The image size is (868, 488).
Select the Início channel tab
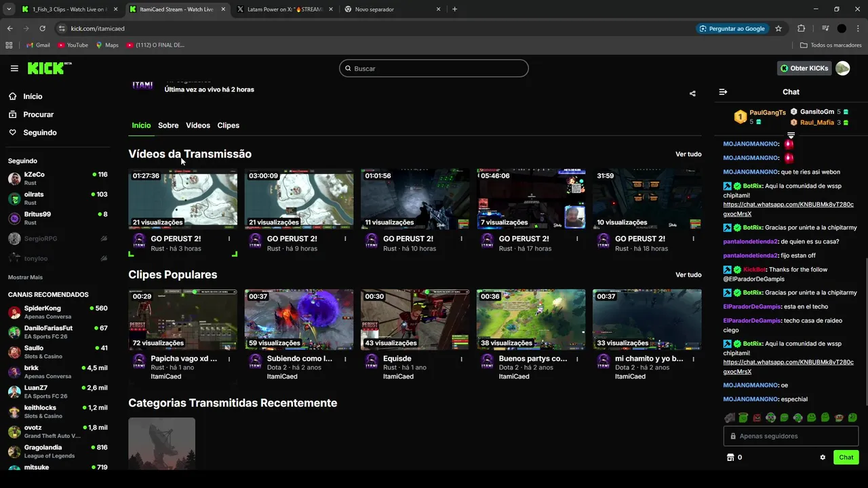click(141, 125)
